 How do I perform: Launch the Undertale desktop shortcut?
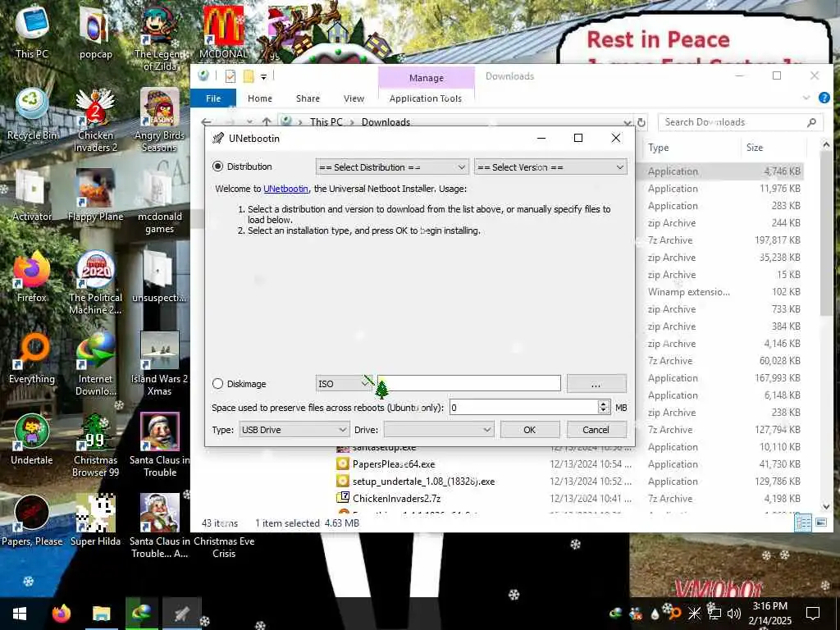coord(32,440)
